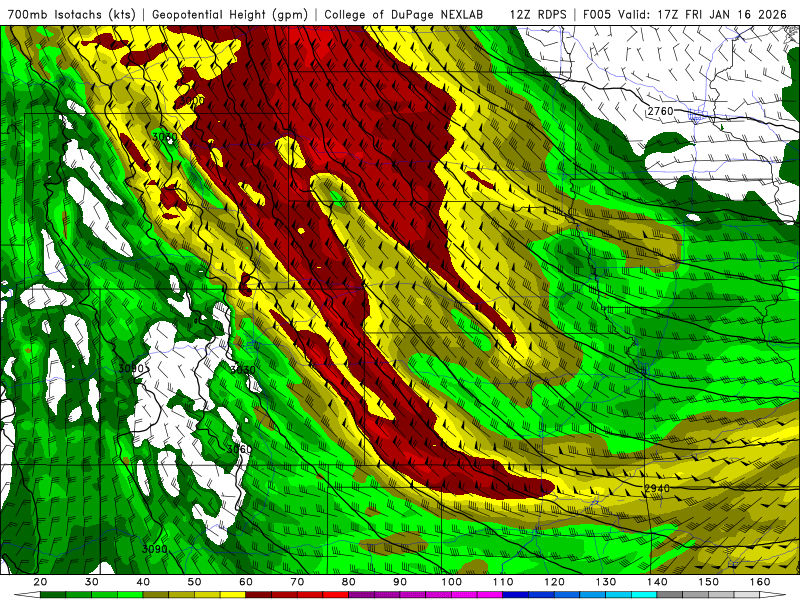Image resolution: width=800 pixels, height=600 pixels.
Task: Click the legend value 120
Action: coord(555,582)
